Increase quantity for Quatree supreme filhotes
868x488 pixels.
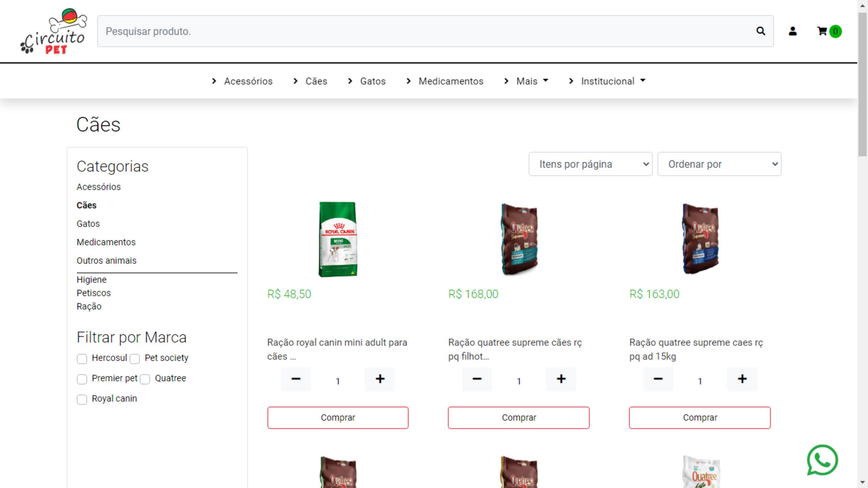561,379
